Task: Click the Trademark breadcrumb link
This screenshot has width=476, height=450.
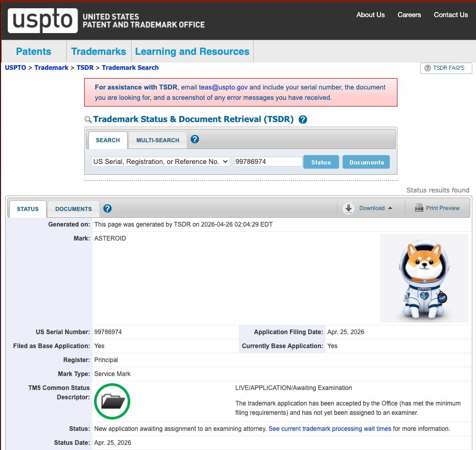Action: 51,67
